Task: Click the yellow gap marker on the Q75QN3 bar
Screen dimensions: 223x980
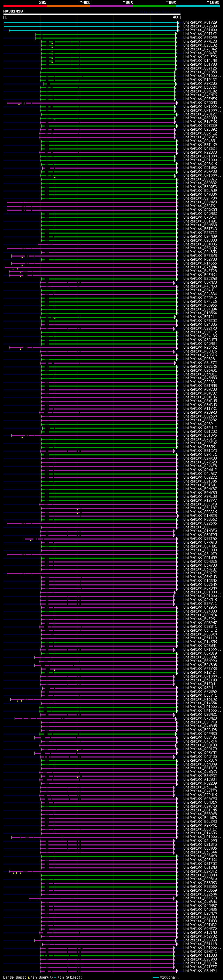Action: click(x=19, y=104)
